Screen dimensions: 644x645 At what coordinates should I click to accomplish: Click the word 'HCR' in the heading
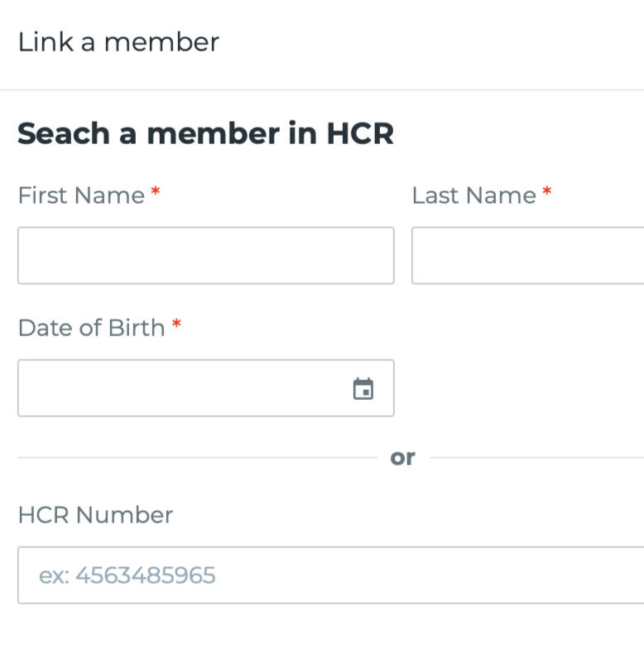coord(360,133)
